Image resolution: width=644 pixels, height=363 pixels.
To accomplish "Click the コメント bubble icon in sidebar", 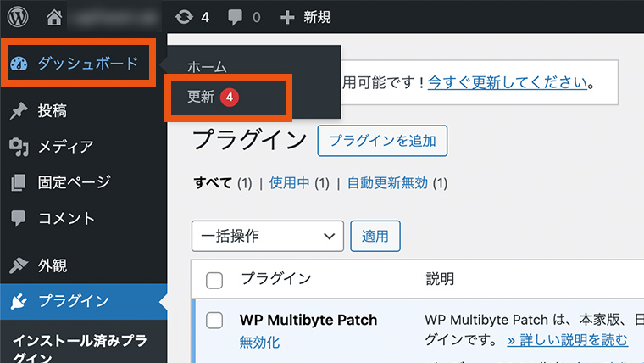I will pos(18,218).
